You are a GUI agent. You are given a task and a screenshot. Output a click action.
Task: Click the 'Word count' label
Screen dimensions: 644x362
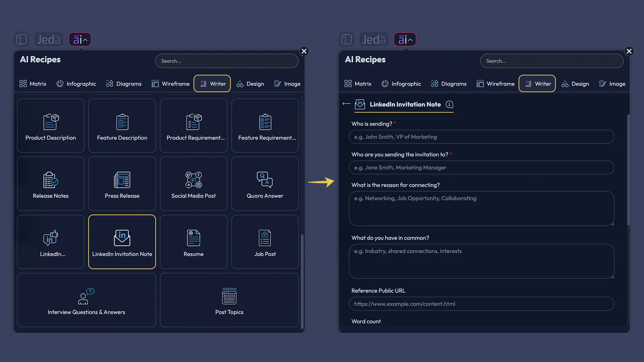(x=366, y=321)
